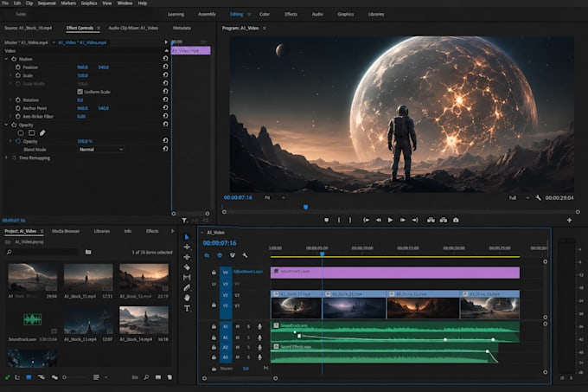The image size is (588, 392).
Task: Select the Selection arrow tool
Action: click(187, 237)
